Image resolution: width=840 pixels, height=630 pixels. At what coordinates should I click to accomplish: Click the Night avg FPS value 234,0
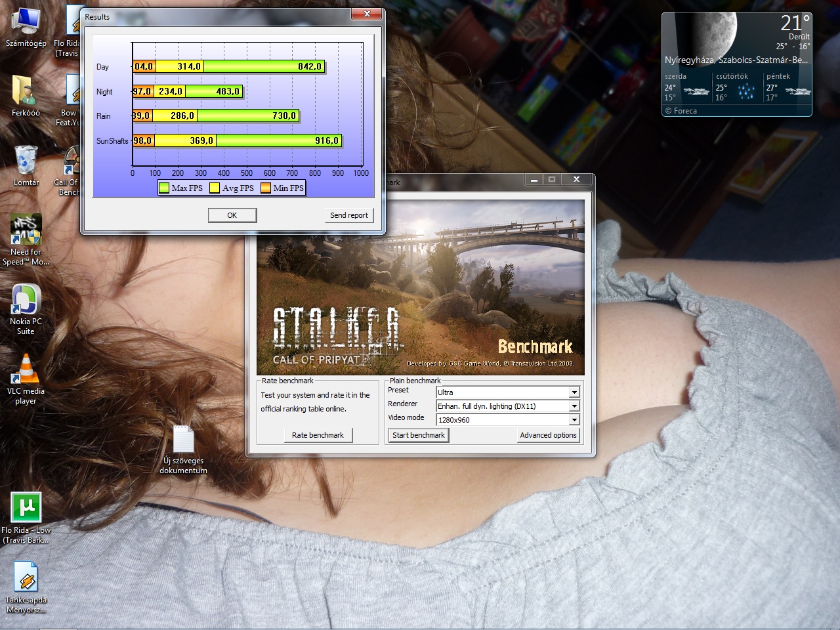[x=171, y=91]
